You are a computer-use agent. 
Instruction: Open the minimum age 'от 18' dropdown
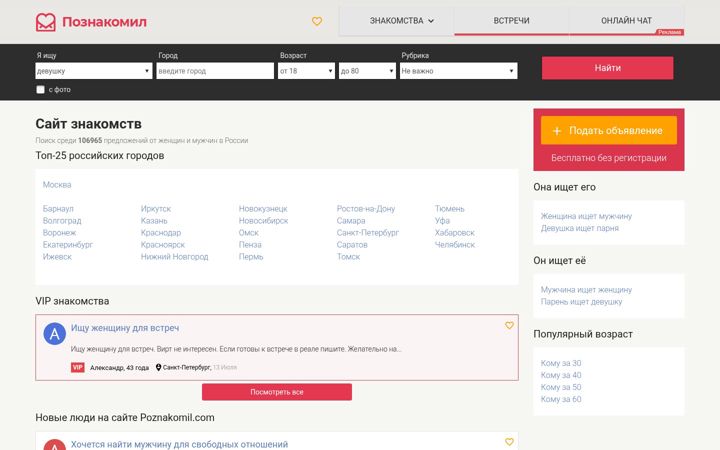click(306, 71)
